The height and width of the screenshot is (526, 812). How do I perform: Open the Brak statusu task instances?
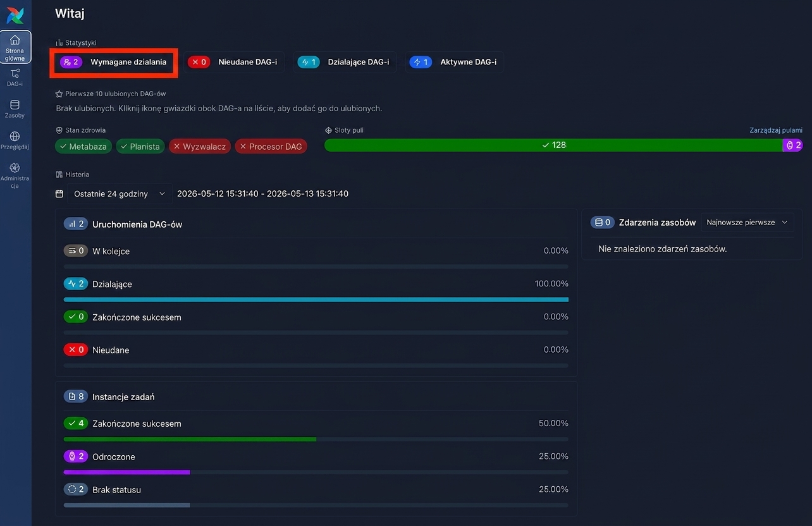pos(116,489)
